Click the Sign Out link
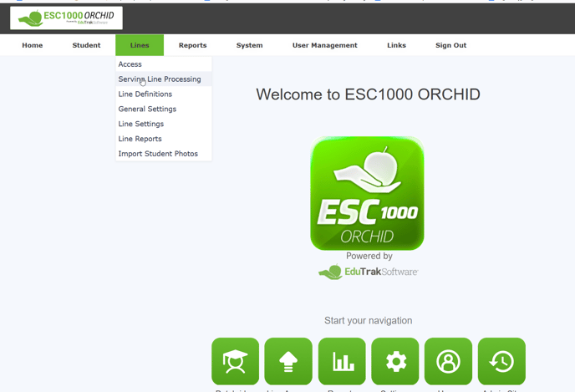 click(x=450, y=45)
